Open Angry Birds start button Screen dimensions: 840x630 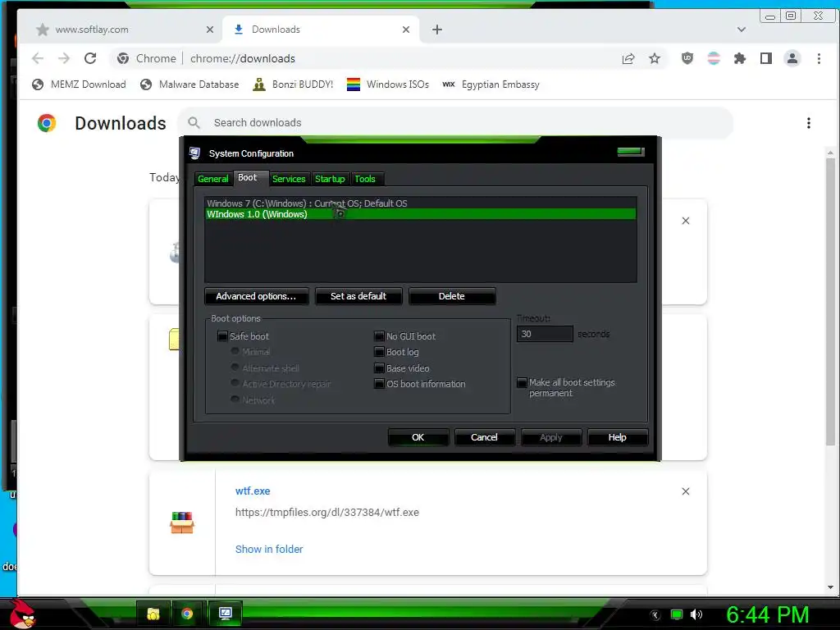[x=22, y=614]
